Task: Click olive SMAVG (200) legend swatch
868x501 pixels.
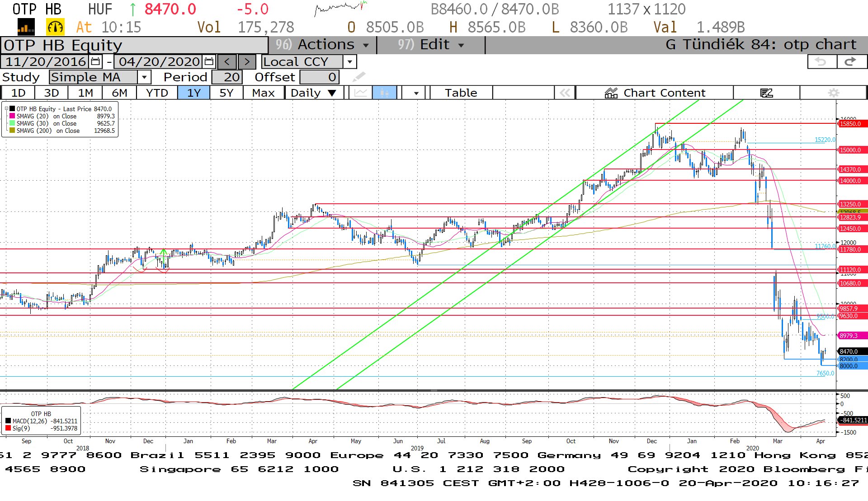Action: tap(12, 131)
